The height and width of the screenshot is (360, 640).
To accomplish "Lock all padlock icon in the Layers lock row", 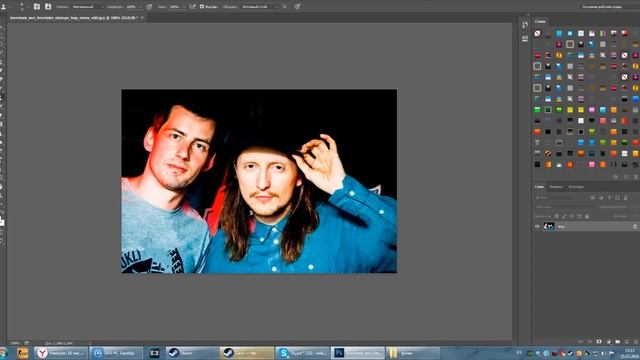I will (x=587, y=216).
